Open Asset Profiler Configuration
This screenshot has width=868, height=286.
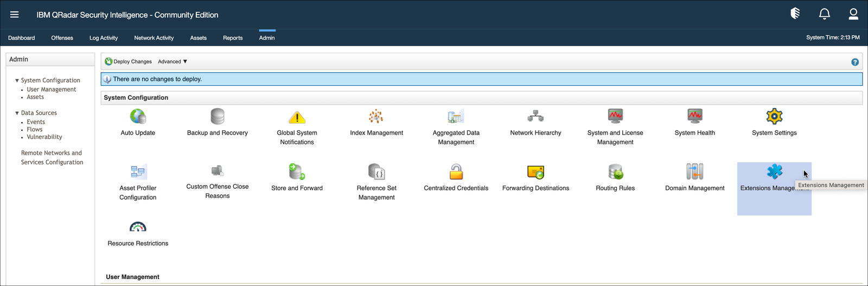tap(138, 182)
